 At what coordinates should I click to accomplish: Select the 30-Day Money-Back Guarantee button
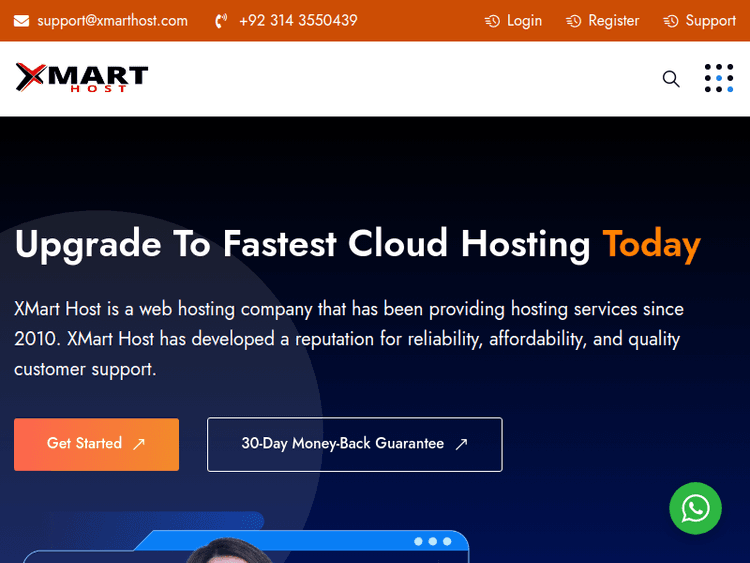(x=343, y=444)
